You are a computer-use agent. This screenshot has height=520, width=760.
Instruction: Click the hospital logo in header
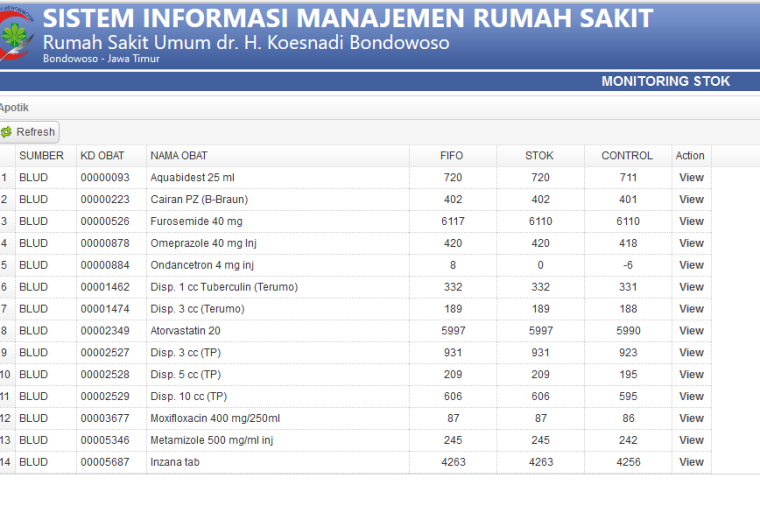[17, 34]
